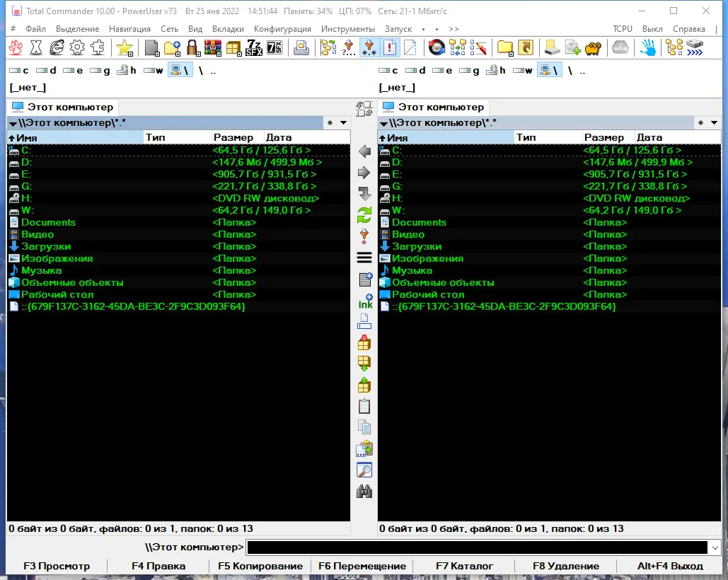Viewport: 728px width, 580px height.
Task: Sort right panel by Дата column
Action: (x=677, y=137)
